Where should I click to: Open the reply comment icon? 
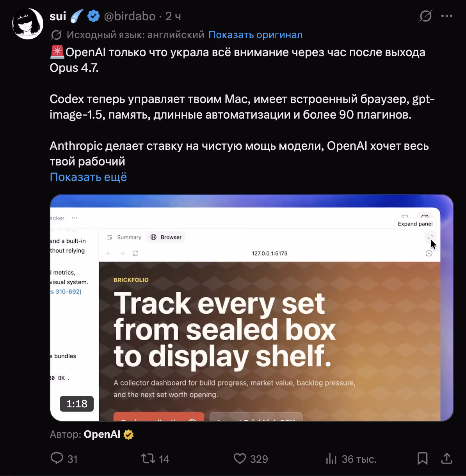57,458
